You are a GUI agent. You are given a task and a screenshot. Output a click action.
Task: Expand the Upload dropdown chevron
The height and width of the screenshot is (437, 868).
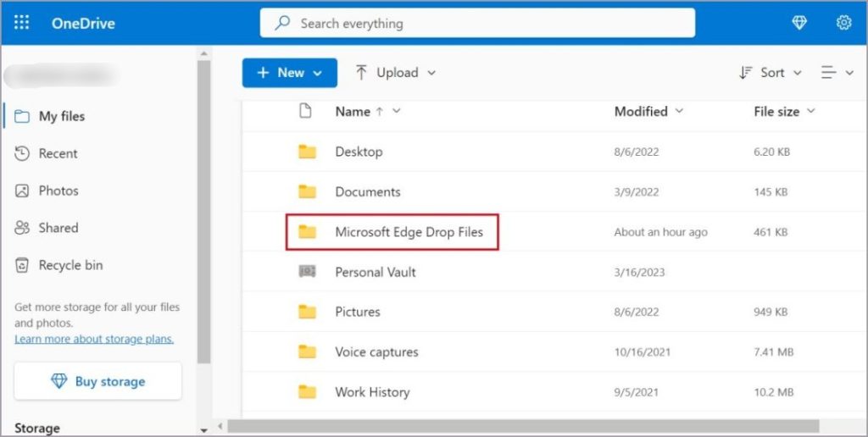point(431,73)
